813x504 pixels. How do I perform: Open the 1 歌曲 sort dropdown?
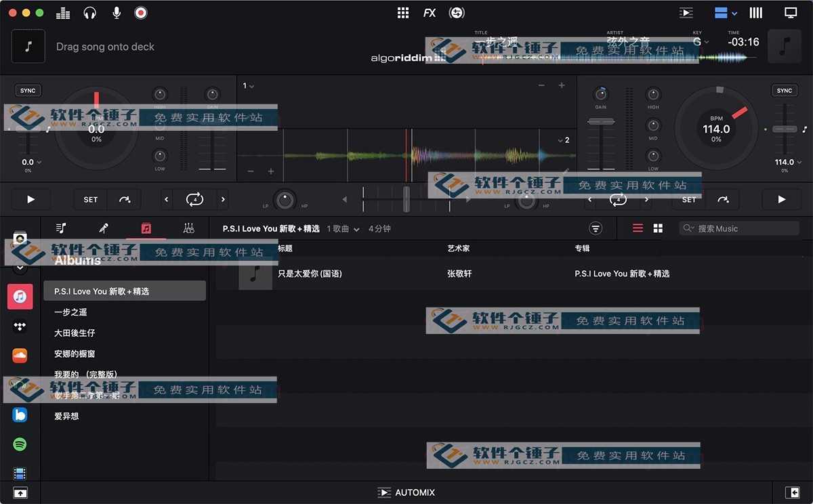coord(343,229)
